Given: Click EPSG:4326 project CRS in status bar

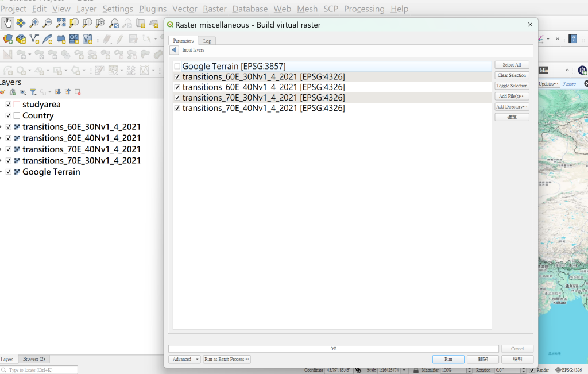Looking at the screenshot, I should [x=569, y=370].
